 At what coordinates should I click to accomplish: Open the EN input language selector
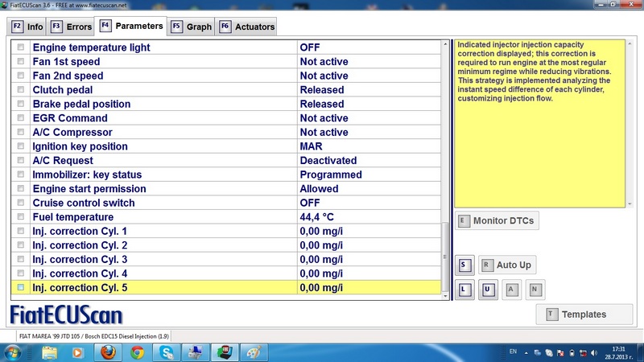(514, 352)
